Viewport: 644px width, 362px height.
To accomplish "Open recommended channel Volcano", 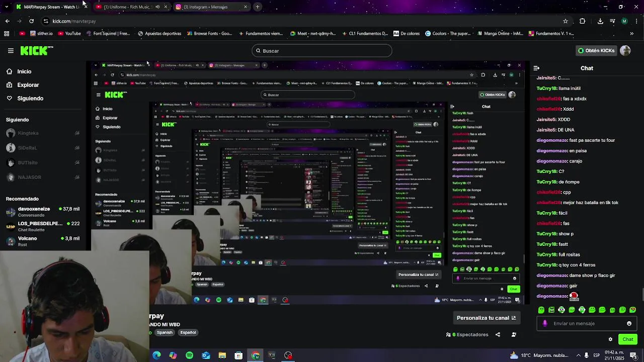I will tap(43, 241).
